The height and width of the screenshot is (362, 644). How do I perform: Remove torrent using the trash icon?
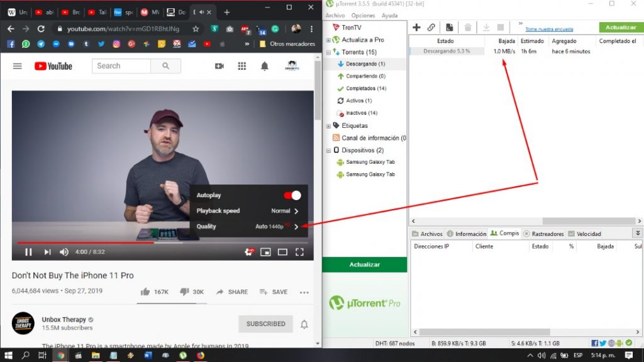point(467,28)
